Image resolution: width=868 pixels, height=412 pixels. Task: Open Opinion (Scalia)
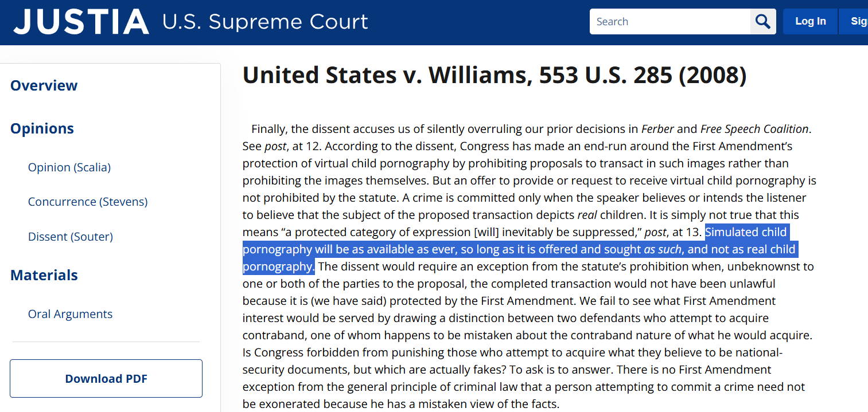(69, 167)
